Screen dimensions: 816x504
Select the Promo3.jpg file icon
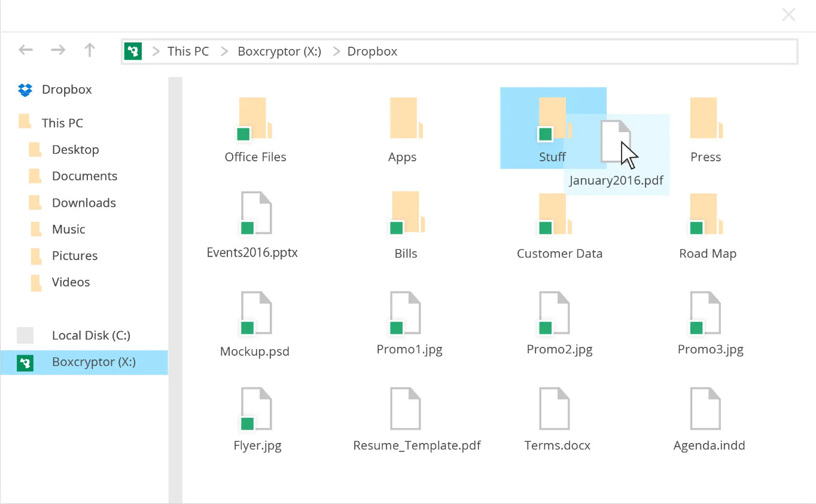(x=705, y=313)
